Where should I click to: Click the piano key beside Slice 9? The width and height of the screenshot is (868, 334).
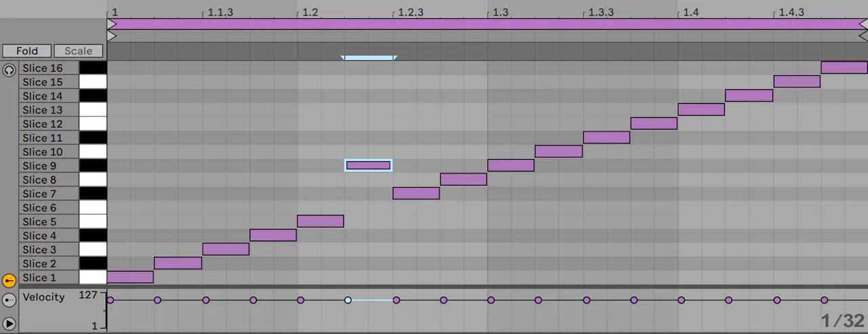point(93,166)
